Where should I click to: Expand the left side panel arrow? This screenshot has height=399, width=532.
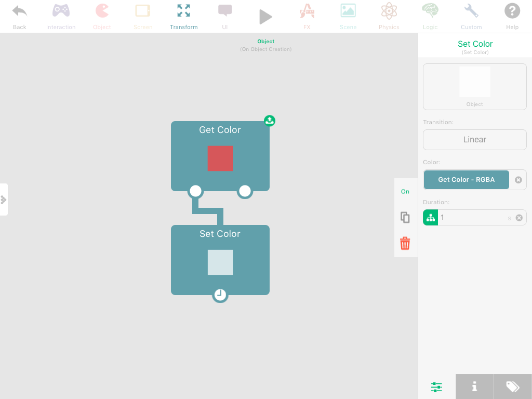pos(4,199)
